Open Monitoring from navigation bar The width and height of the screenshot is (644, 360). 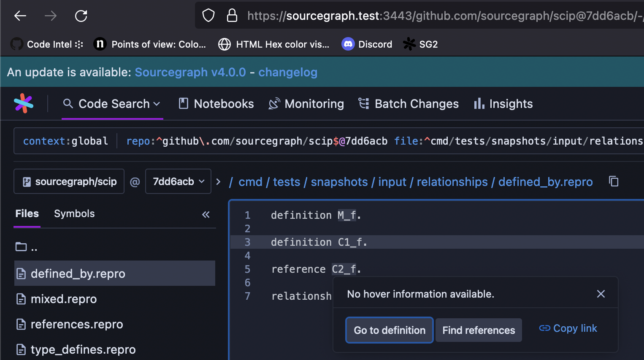tap(306, 104)
